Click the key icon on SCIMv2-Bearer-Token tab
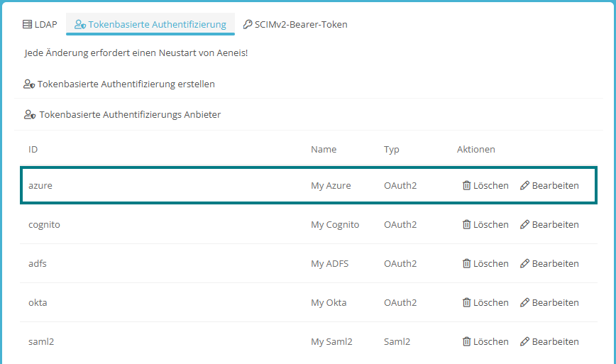The image size is (616, 364). (x=248, y=25)
